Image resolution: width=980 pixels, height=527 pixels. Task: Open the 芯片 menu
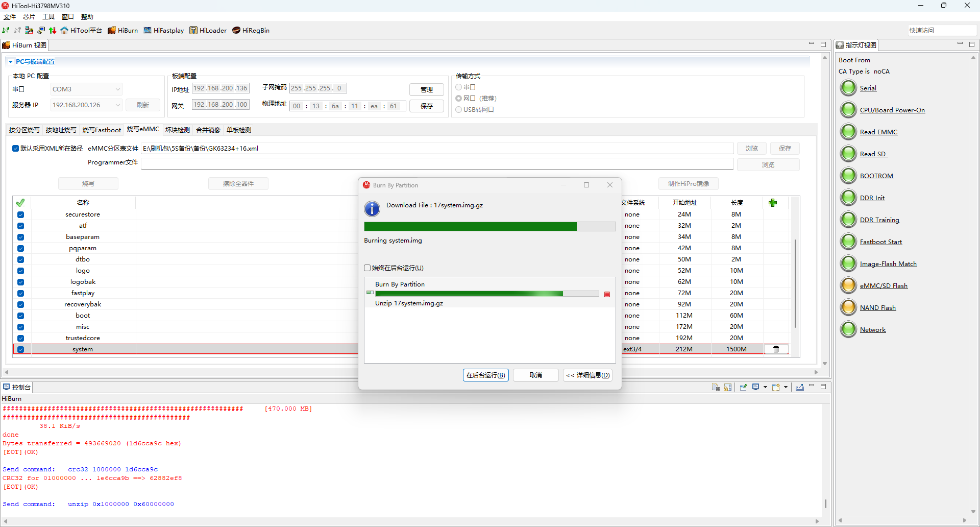(29, 17)
